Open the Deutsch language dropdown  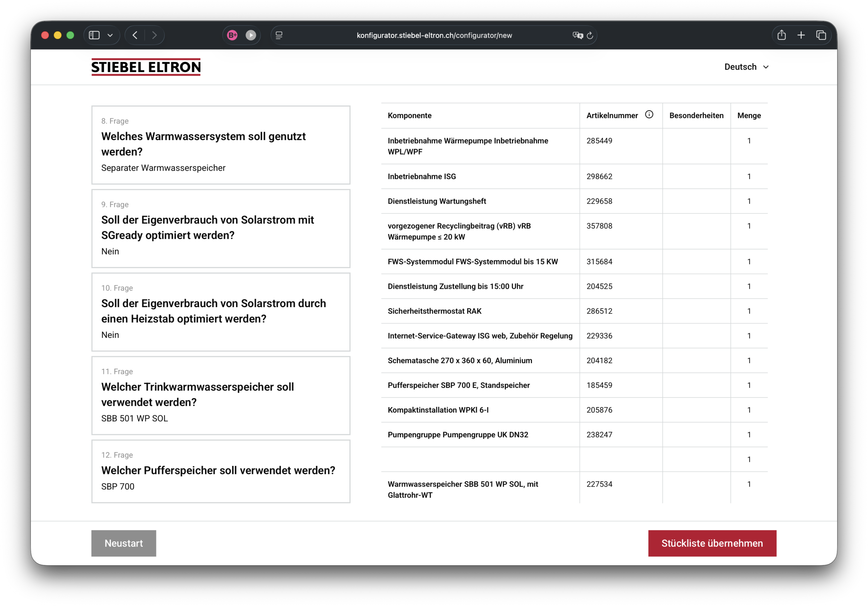tap(746, 67)
